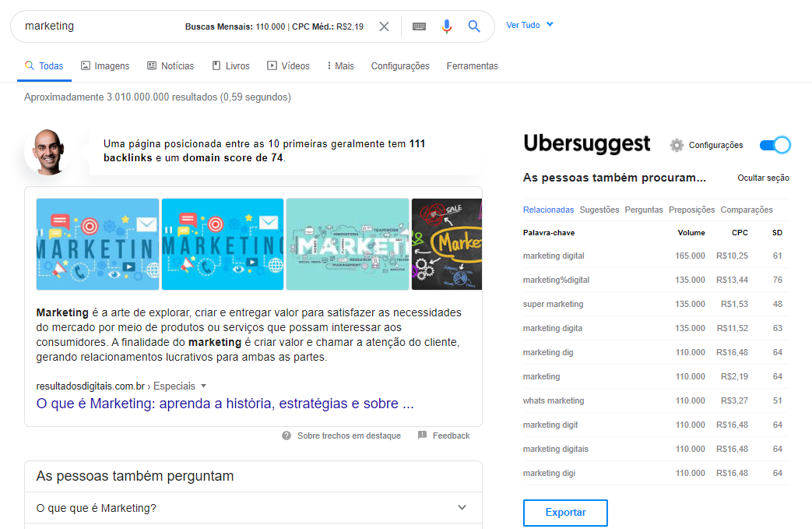
Task: Expand the Ver Tudo dropdown
Action: coord(529,25)
